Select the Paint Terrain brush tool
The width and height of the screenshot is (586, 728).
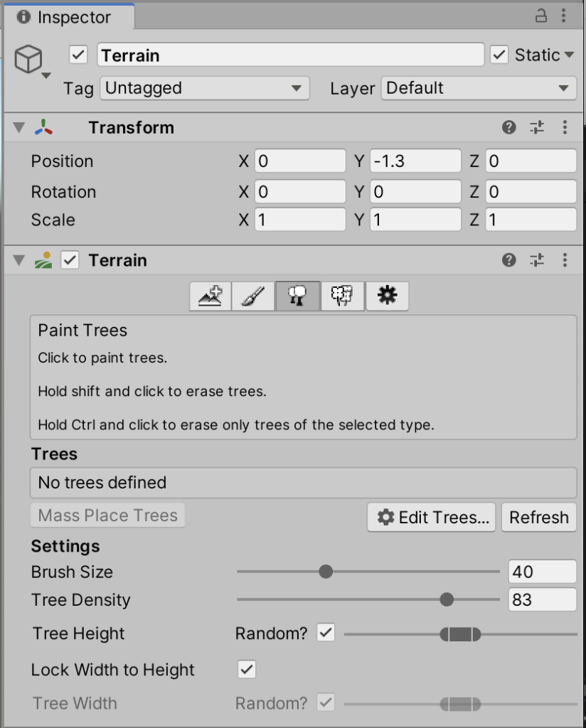pyautogui.click(x=254, y=296)
